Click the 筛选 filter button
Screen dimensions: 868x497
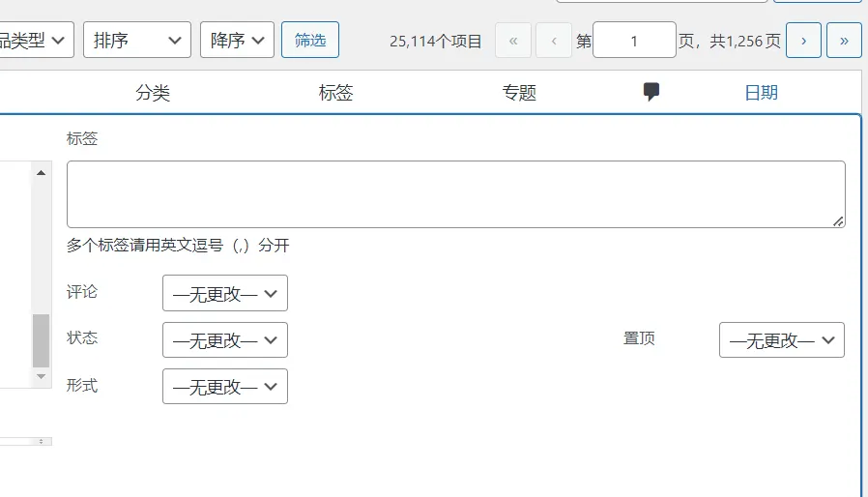[x=310, y=40]
